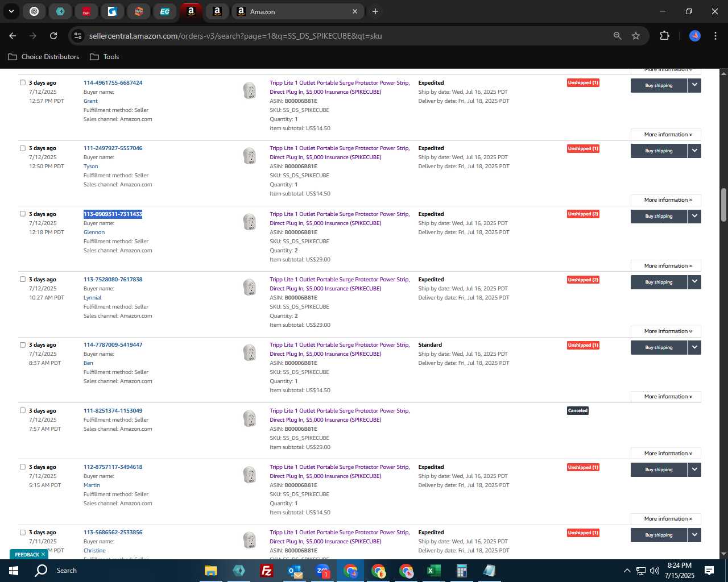Open File Explorer from the taskbar
Screen dimensions: 728x582
pyautogui.click(x=211, y=571)
